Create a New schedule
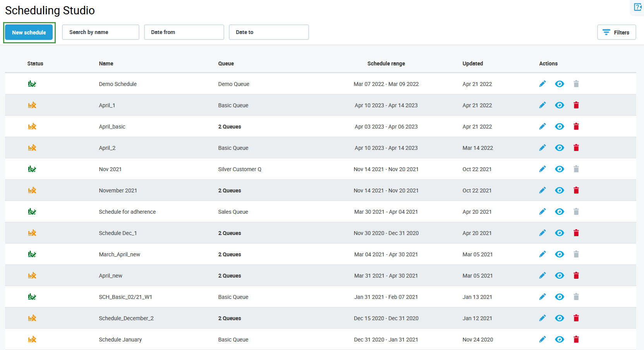 (29, 33)
